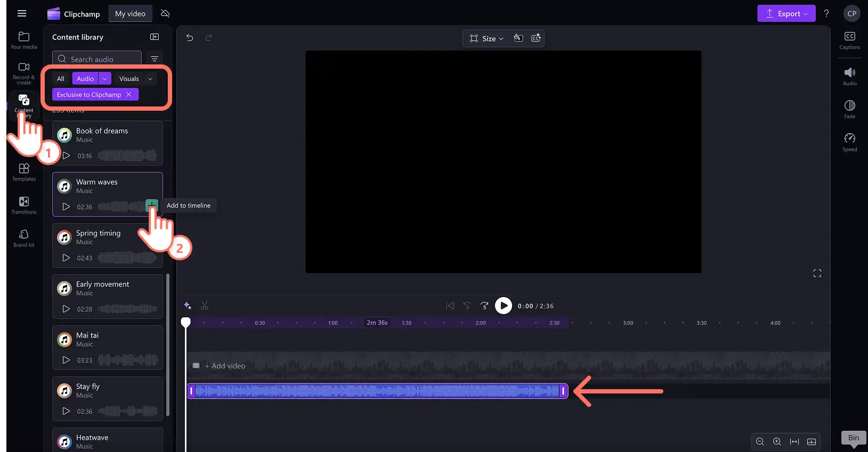Viewport: 868px width, 452px height.
Task: Expand the Audio filter dropdown arrow
Action: click(x=105, y=79)
